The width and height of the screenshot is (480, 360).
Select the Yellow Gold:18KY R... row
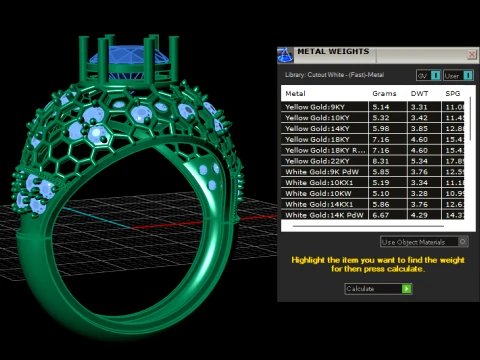(372, 150)
